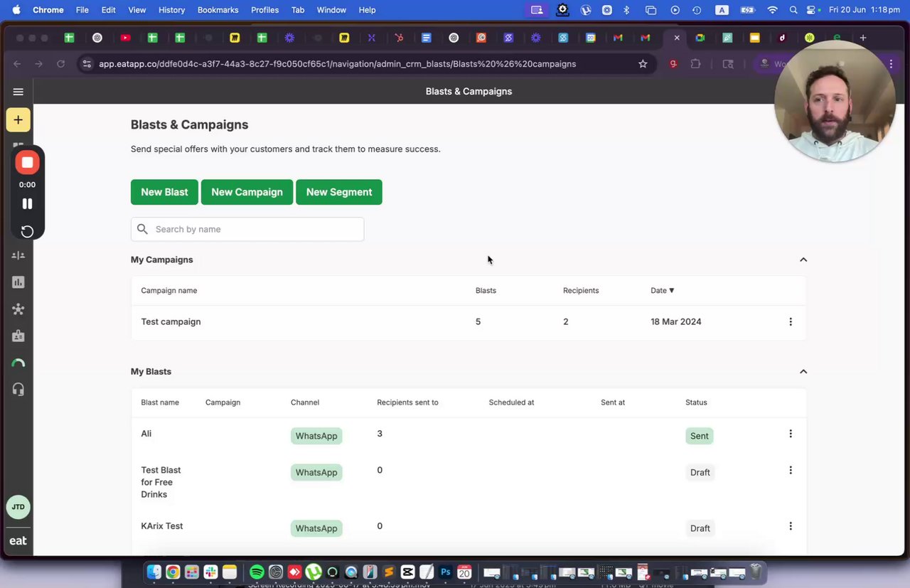This screenshot has width=910, height=588.
Task: Create a New Blast
Action: tap(164, 192)
